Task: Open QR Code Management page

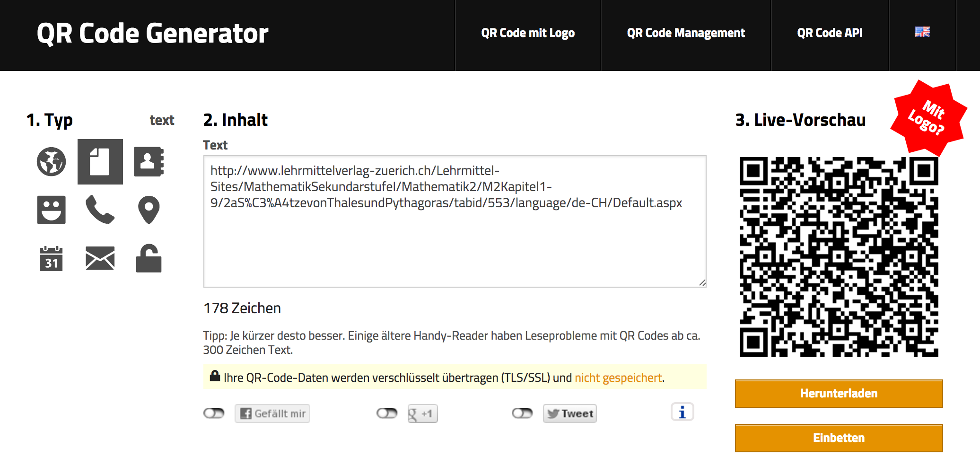Action: coord(686,33)
